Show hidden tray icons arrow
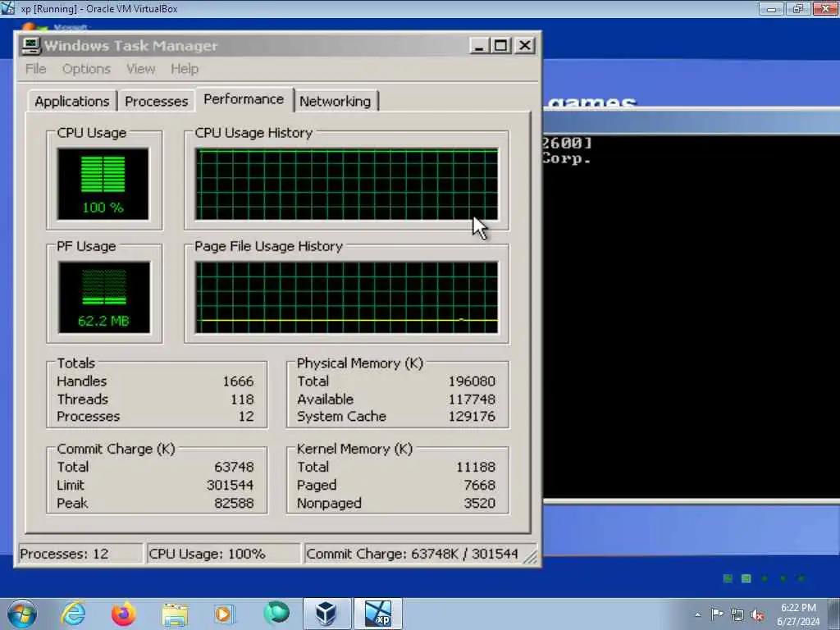 click(x=697, y=614)
